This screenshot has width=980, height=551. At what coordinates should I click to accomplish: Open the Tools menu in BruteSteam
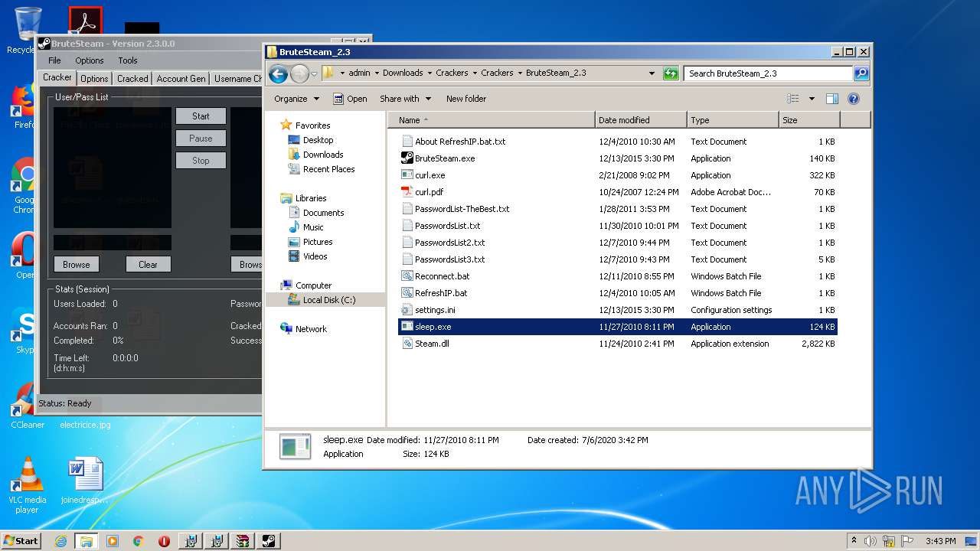click(128, 60)
